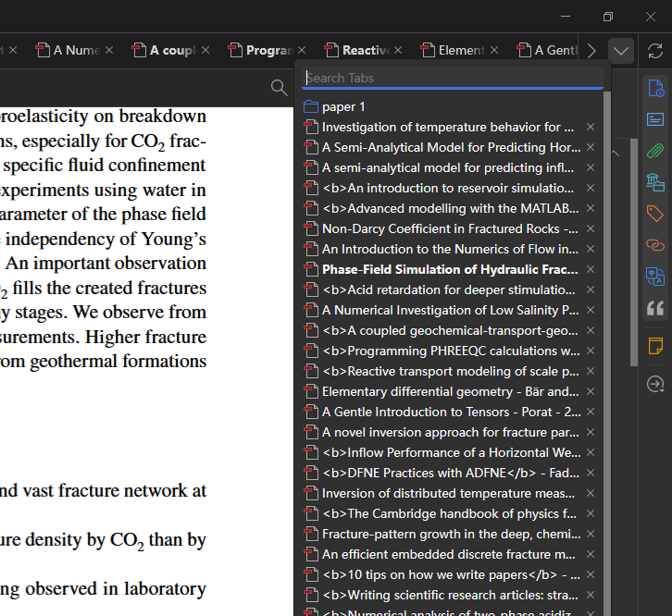Switch to 'Reactive' tab
This screenshot has width=672, height=616.
point(358,50)
